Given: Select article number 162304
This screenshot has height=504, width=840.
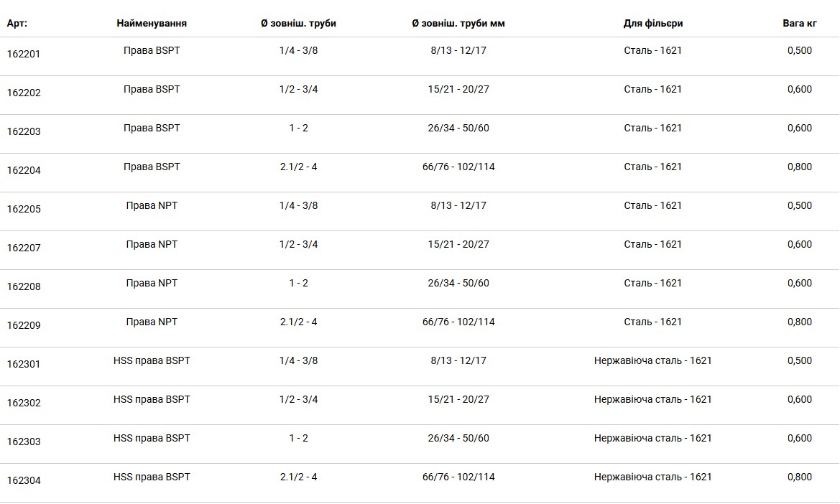Looking at the screenshot, I should 24,480.
